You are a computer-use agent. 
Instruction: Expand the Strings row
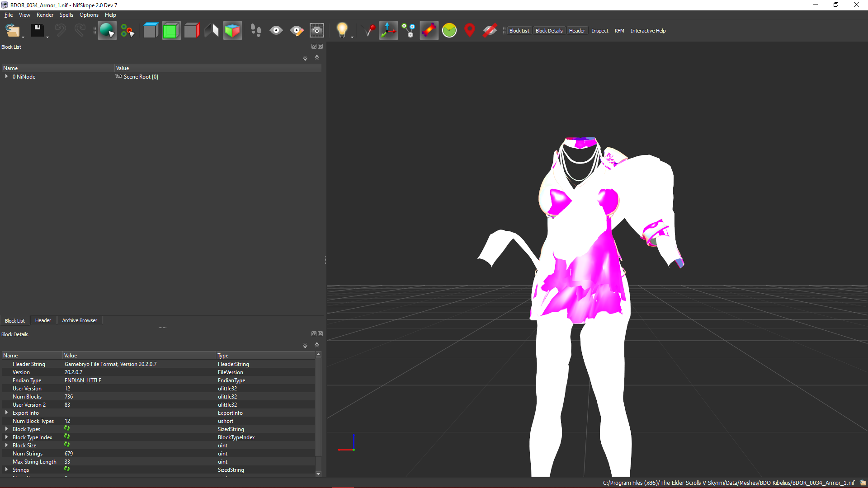click(6, 469)
